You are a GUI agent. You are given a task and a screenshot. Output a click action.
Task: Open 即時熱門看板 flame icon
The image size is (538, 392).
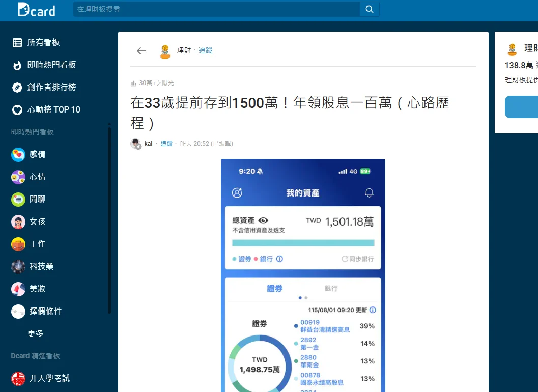[17, 65]
